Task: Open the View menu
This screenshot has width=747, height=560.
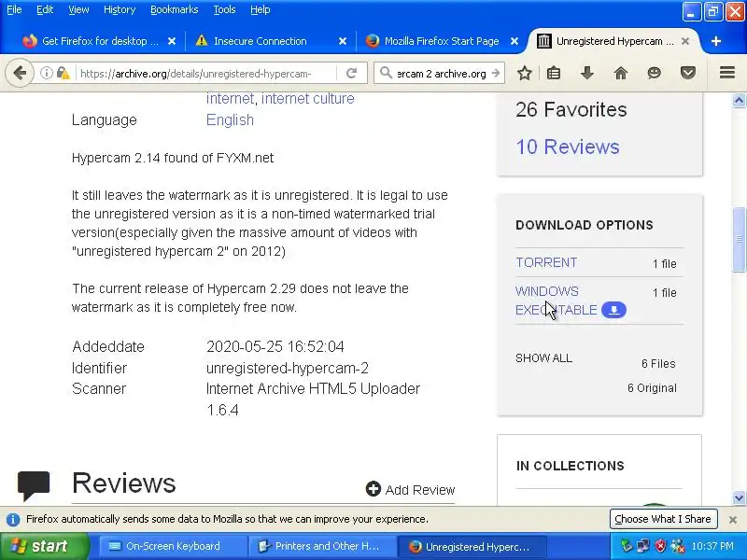Action: coord(78,9)
